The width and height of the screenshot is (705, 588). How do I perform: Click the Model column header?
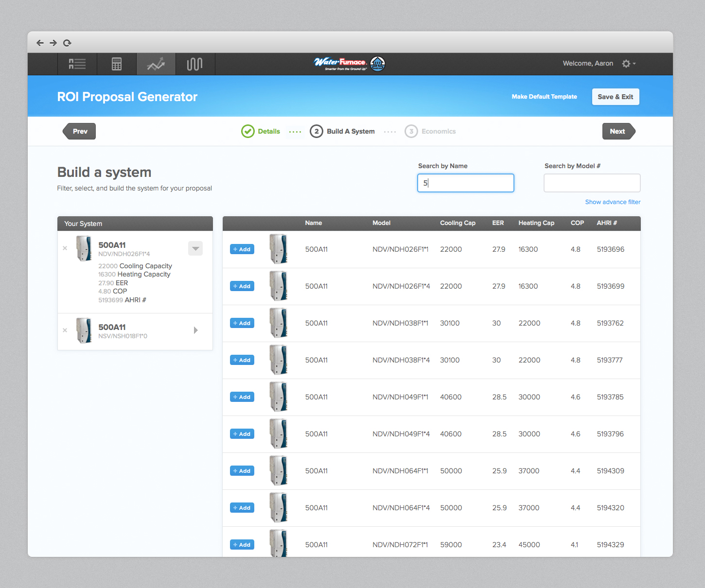pyautogui.click(x=382, y=223)
